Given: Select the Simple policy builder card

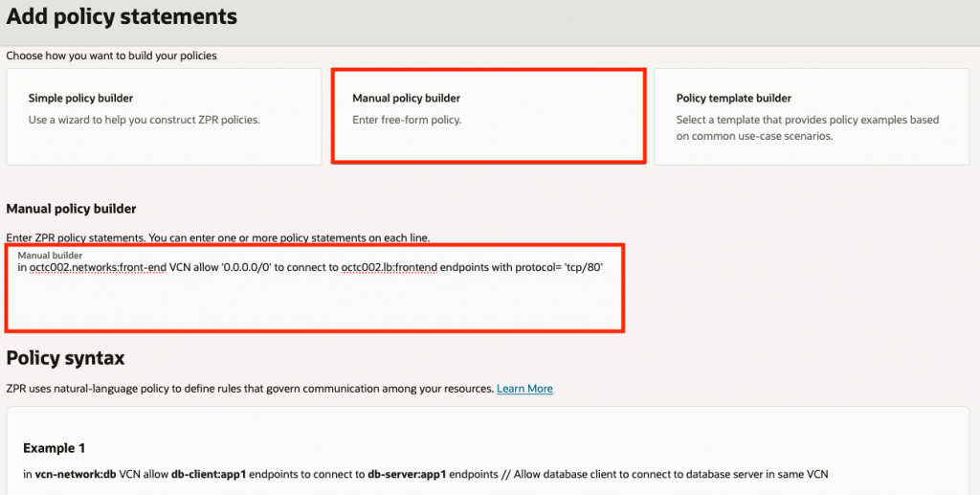Looking at the screenshot, I should 164,117.
